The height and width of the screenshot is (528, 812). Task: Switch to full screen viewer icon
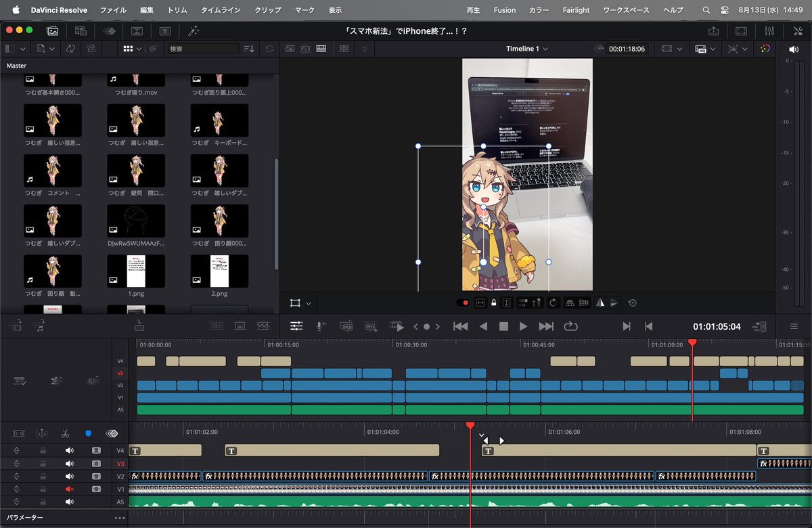coord(741,31)
